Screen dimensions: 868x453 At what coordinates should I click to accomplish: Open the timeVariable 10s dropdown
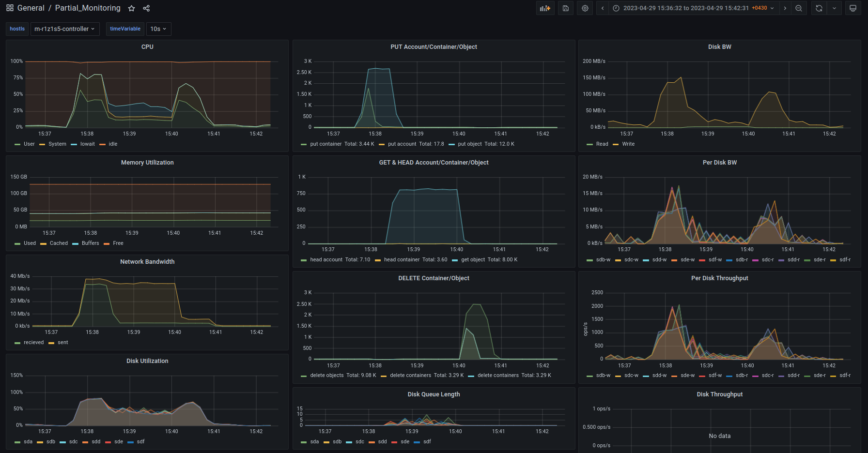(x=158, y=29)
